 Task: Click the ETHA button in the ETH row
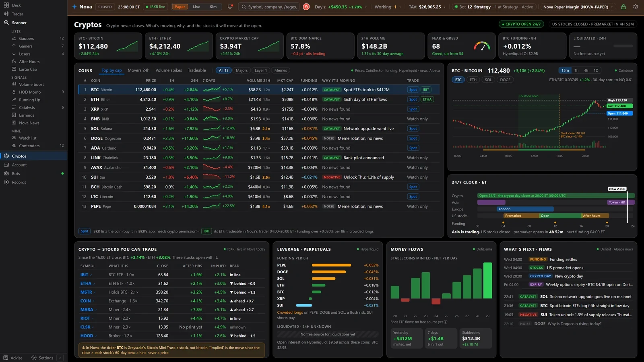[x=427, y=99]
